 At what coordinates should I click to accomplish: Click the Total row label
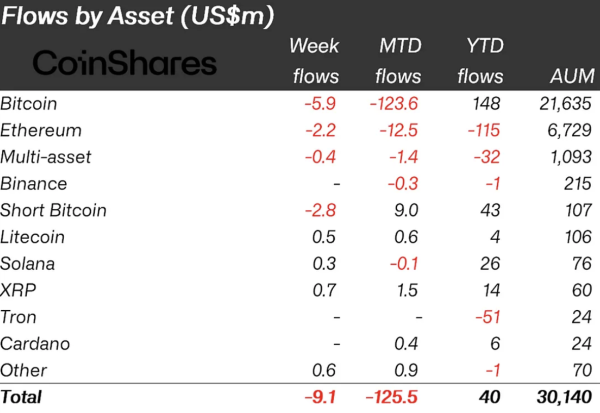click(x=22, y=397)
